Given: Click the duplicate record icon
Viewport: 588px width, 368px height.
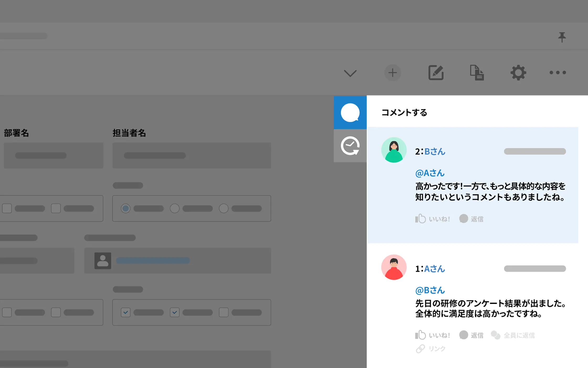Looking at the screenshot, I should pos(477,73).
